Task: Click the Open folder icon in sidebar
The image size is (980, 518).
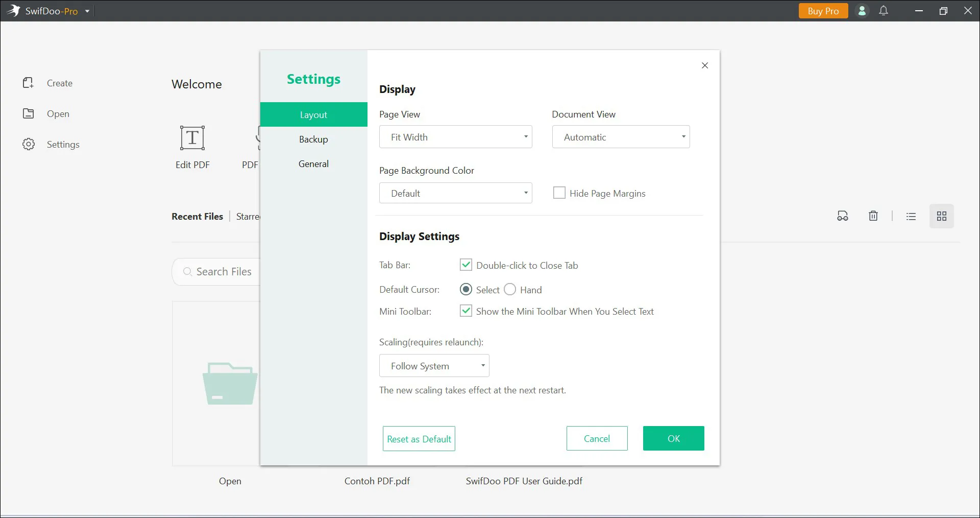Action: coord(28,113)
